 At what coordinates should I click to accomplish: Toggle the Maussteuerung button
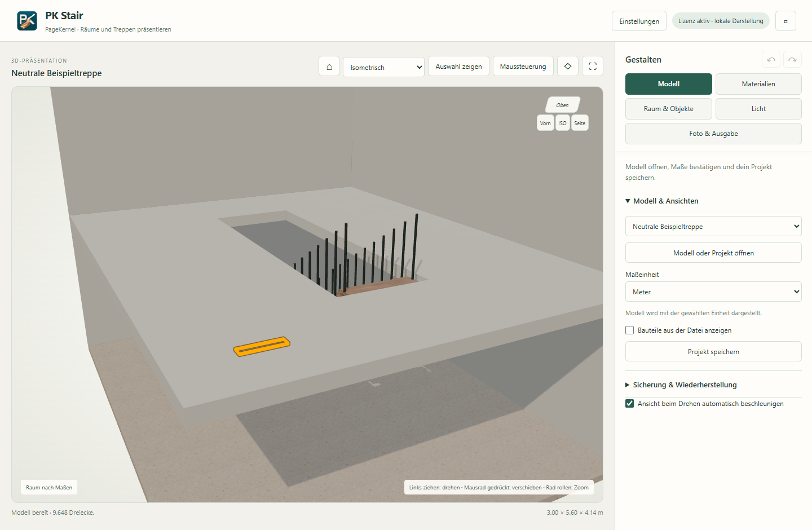(x=523, y=67)
